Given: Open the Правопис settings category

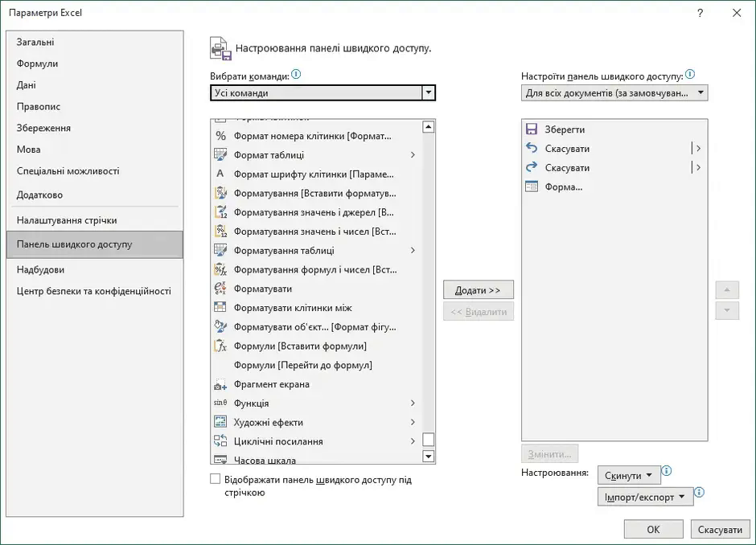Looking at the screenshot, I should [95, 106].
